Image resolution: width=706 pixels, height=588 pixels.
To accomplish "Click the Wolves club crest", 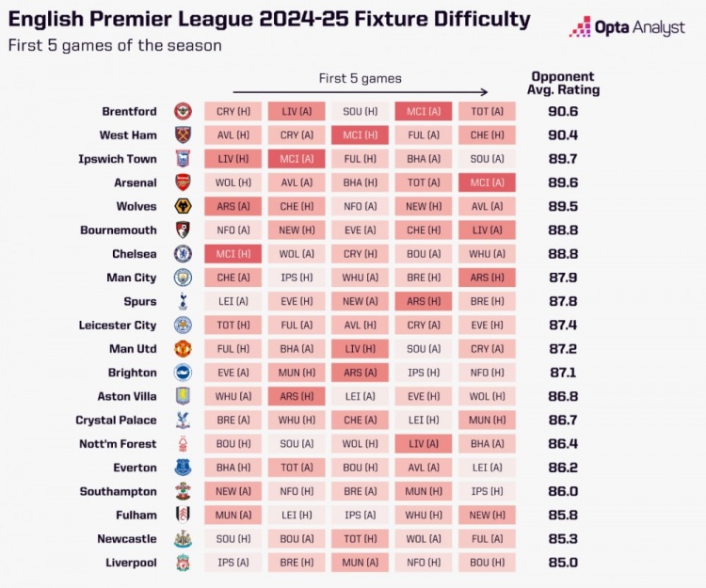I will (x=183, y=206).
